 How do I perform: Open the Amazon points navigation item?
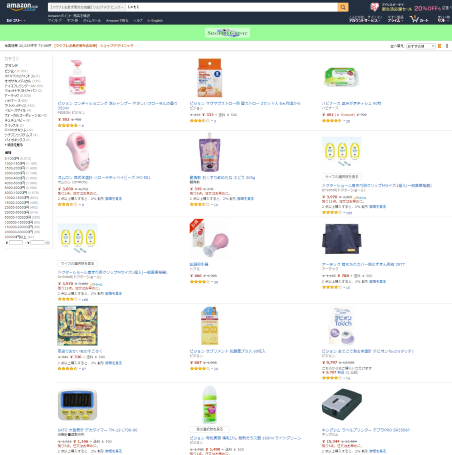(x=69, y=16)
